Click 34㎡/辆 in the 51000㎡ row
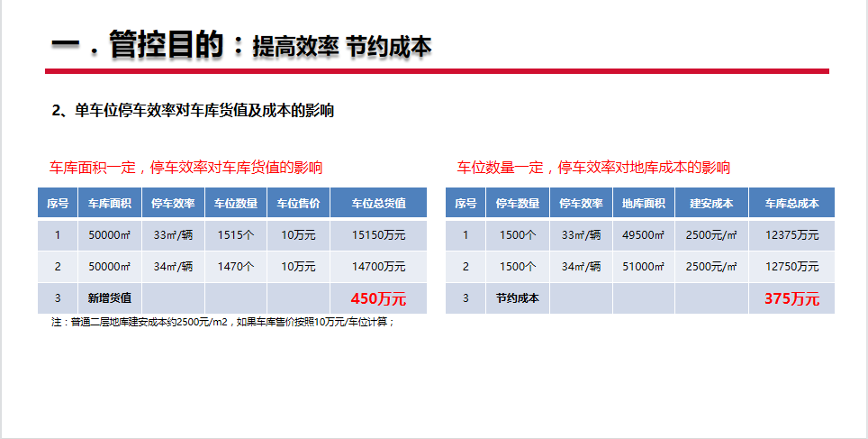This screenshot has height=439, width=868. point(581,267)
